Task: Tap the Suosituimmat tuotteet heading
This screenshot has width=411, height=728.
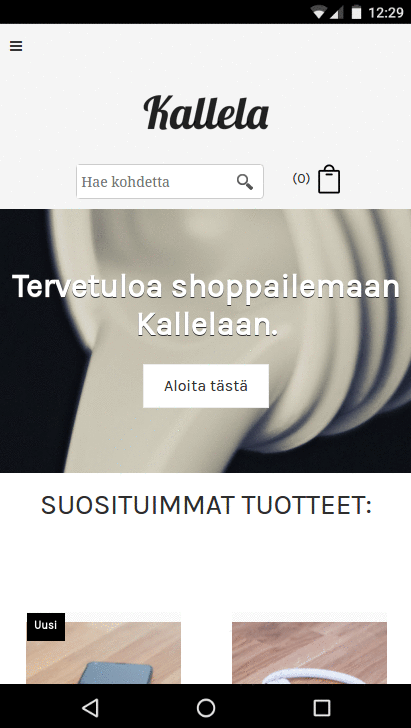Action: coord(206,505)
